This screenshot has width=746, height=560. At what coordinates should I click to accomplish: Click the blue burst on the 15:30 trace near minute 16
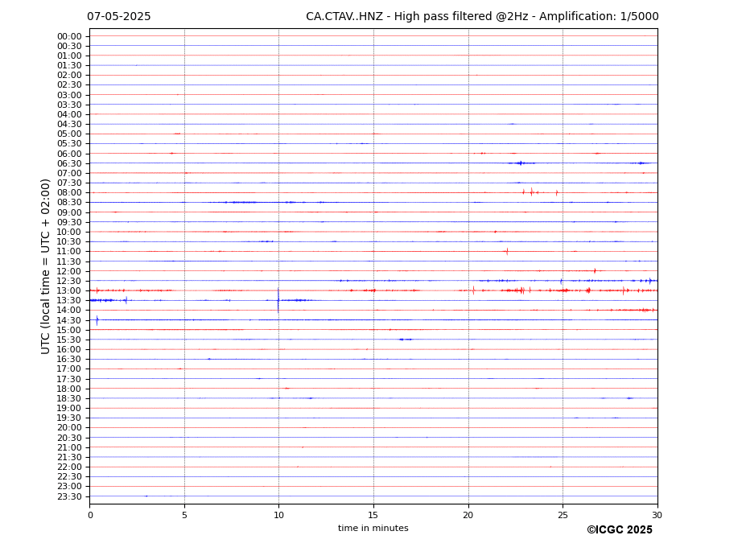point(406,340)
